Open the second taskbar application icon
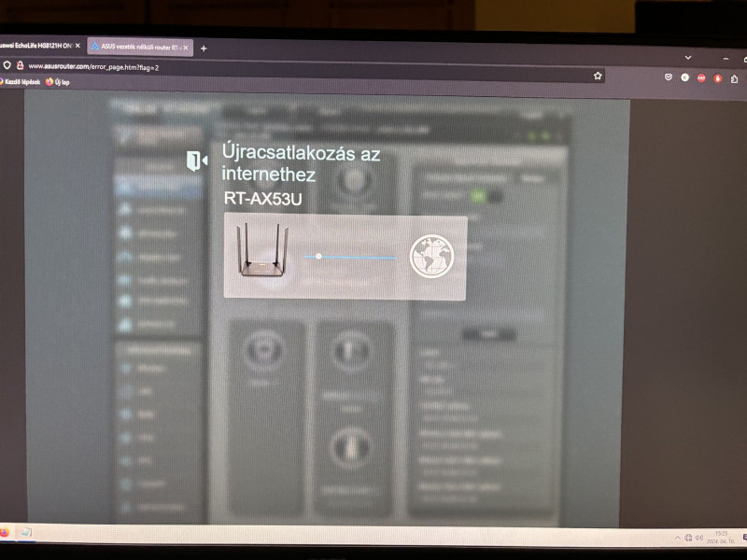747x560 pixels. [26, 532]
